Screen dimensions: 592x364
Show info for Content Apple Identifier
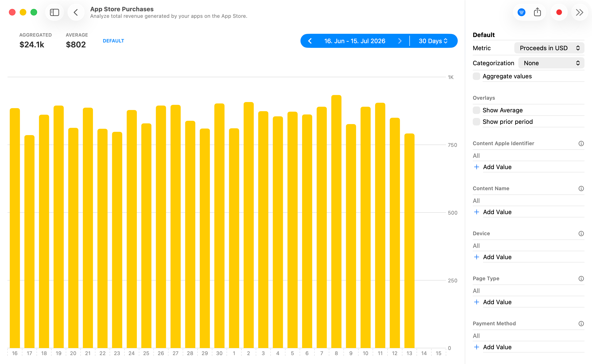point(581,144)
